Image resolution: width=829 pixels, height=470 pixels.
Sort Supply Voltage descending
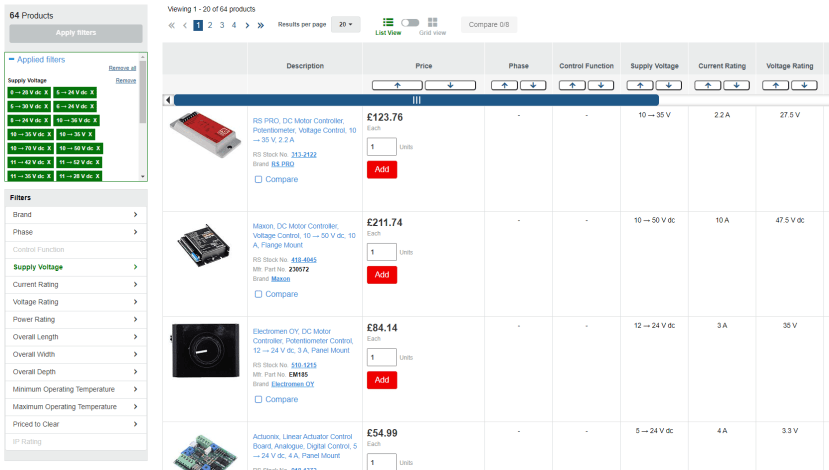[668, 85]
